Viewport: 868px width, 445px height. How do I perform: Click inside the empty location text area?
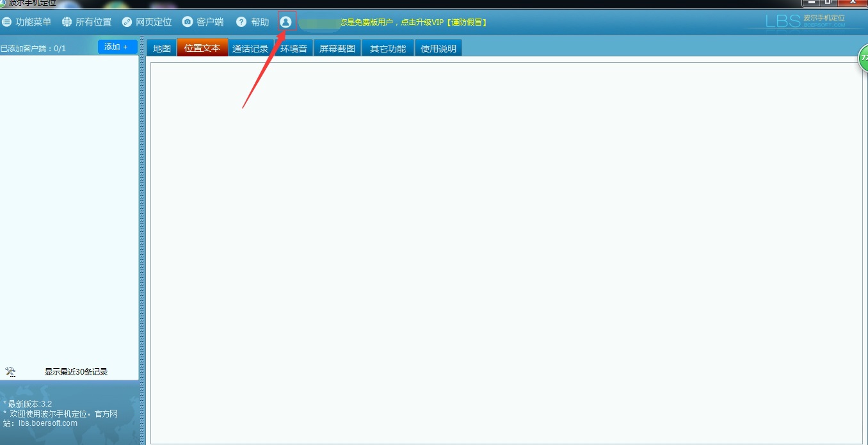click(506, 252)
